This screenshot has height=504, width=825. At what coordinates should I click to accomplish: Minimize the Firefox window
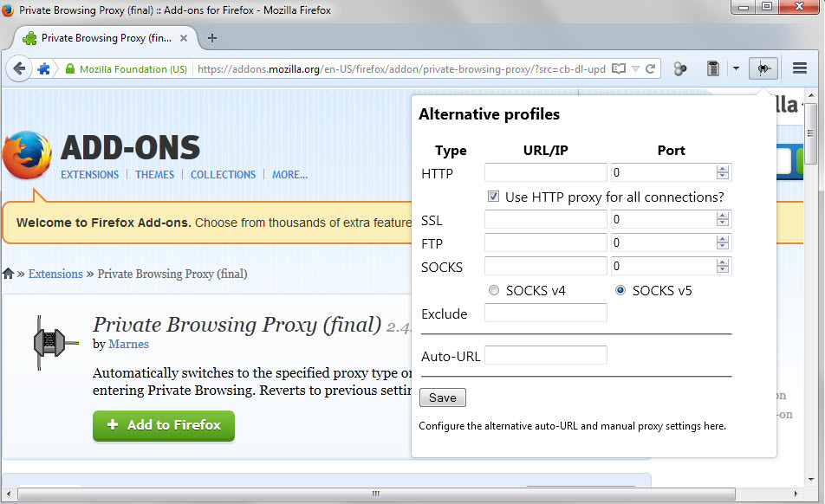click(743, 7)
